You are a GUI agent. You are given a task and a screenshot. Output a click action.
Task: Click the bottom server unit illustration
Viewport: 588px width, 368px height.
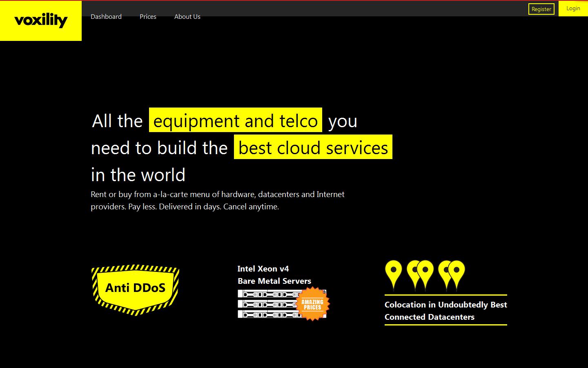(267, 314)
